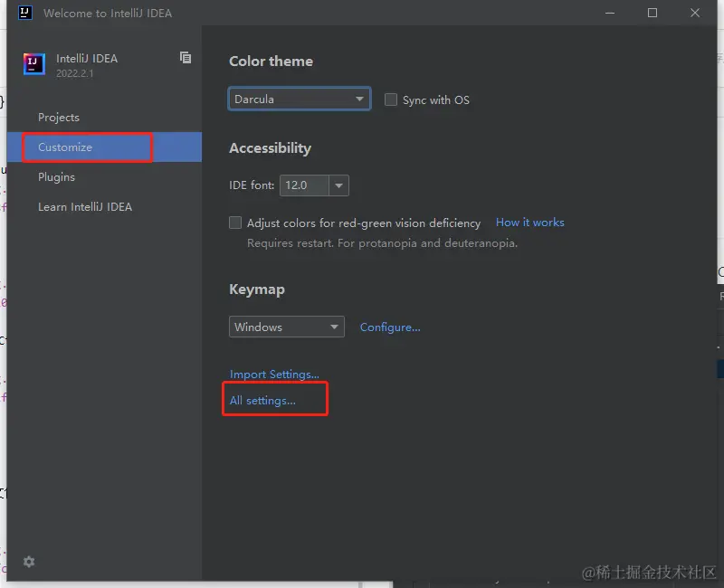724x588 pixels.
Task: Expand the IDE font size dropdown arrow
Action: pyautogui.click(x=338, y=185)
